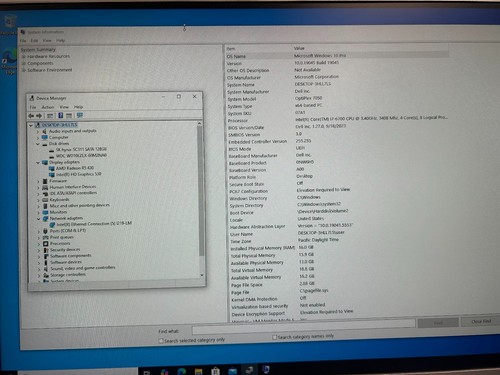The height and width of the screenshot is (375, 500).
Task: Click the Properties icon in Device Manager toolbar
Action: (x=50, y=116)
